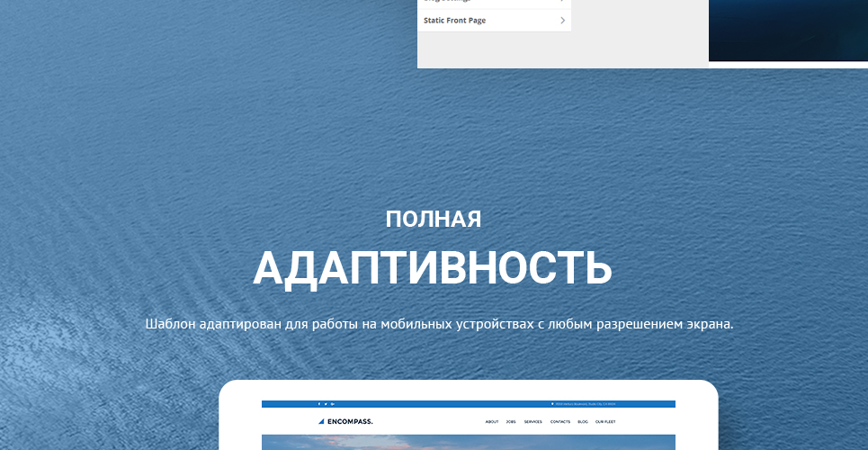The image size is (868, 450).
Task: Click the ПОЛНАЯ heading text
Action: click(x=434, y=220)
